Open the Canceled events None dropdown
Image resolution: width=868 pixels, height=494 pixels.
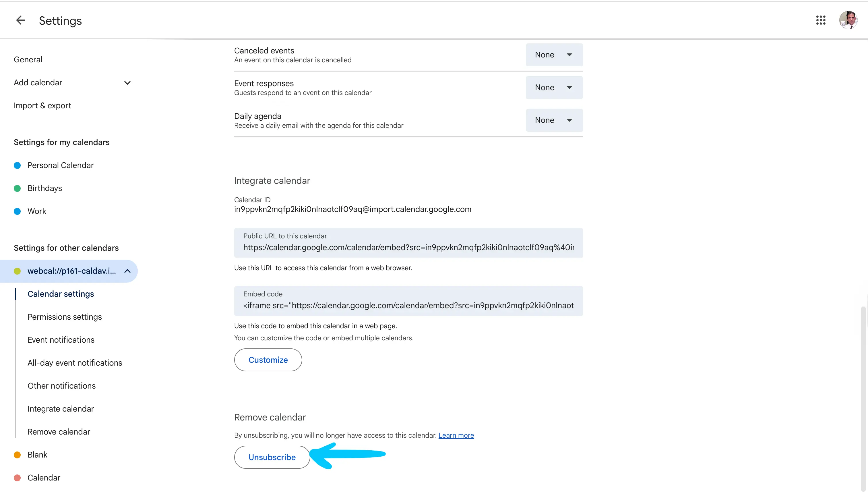click(554, 55)
